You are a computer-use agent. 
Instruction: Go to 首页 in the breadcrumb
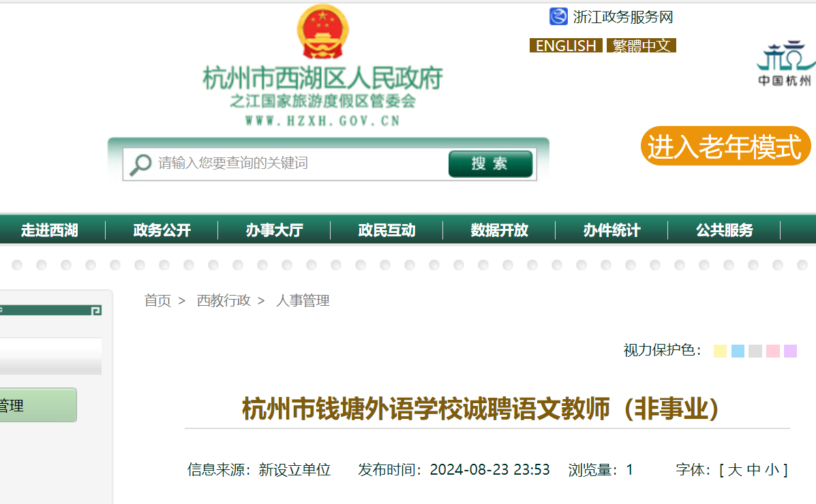tap(157, 300)
